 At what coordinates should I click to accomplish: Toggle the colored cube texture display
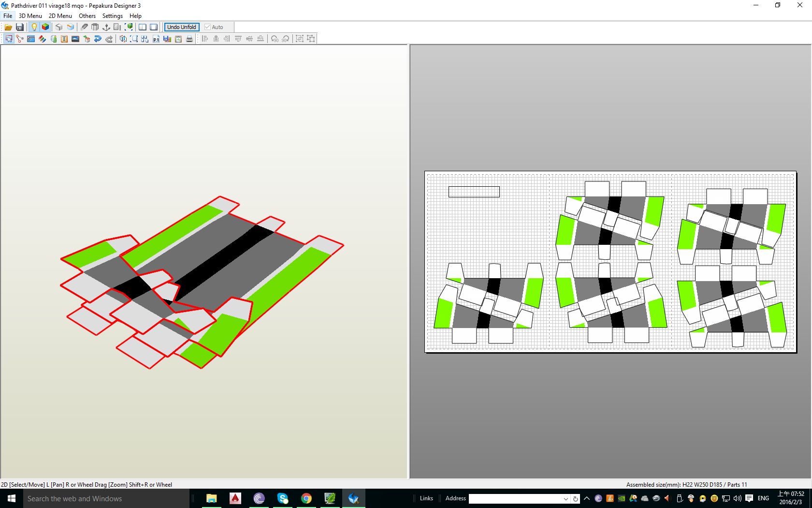coord(45,27)
